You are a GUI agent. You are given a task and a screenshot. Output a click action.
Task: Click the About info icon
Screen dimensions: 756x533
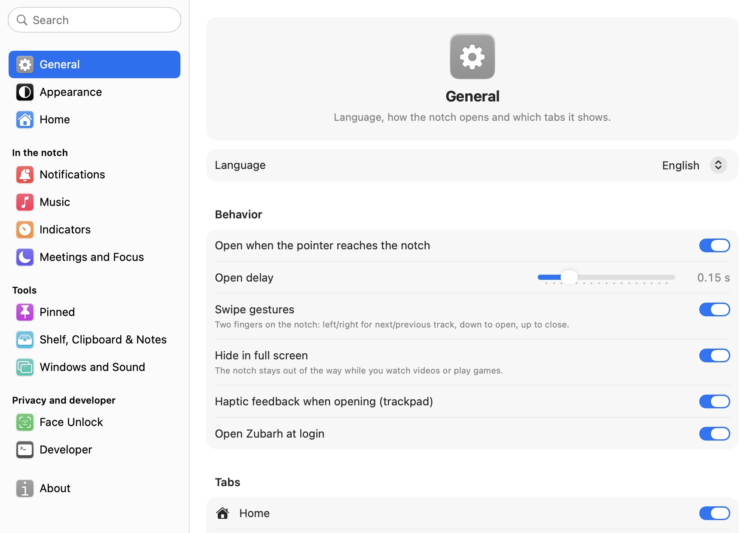click(x=25, y=488)
